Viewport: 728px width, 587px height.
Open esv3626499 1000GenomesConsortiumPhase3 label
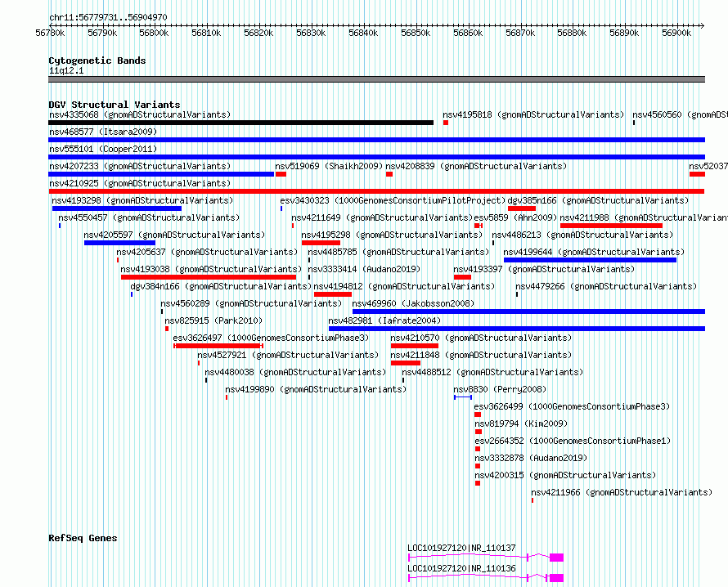tap(572, 406)
